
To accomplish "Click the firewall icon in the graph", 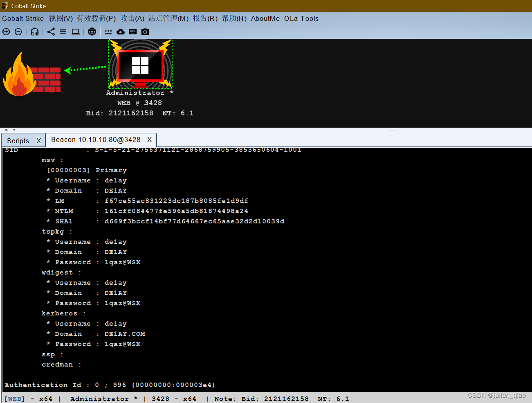I will click(x=32, y=75).
